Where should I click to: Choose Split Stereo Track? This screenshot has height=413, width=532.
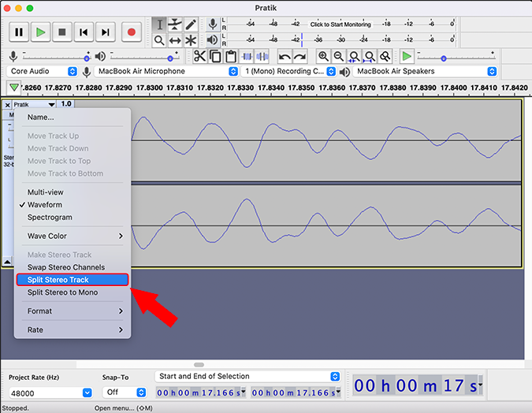point(73,280)
